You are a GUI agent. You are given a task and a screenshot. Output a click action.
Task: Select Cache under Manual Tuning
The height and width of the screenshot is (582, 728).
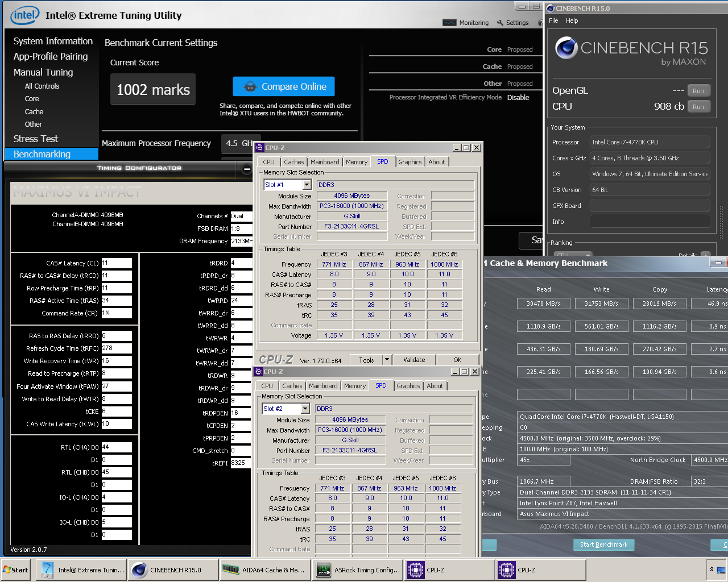pos(34,112)
